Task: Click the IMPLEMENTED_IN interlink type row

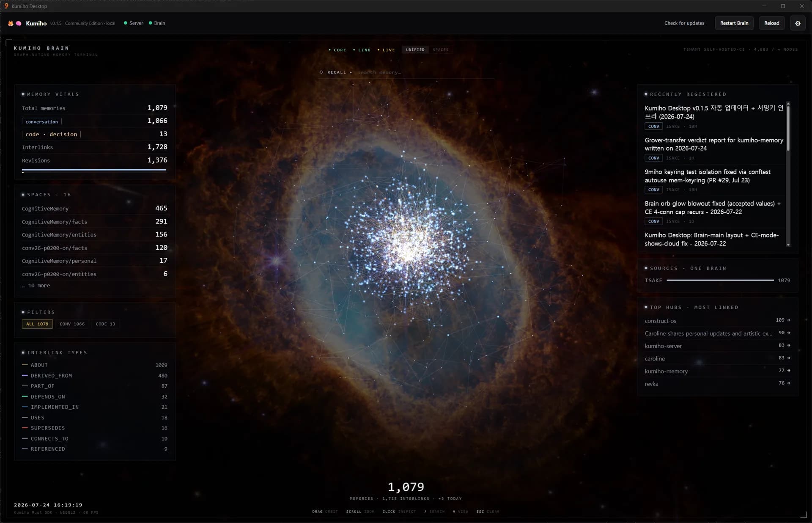Action: coord(94,407)
